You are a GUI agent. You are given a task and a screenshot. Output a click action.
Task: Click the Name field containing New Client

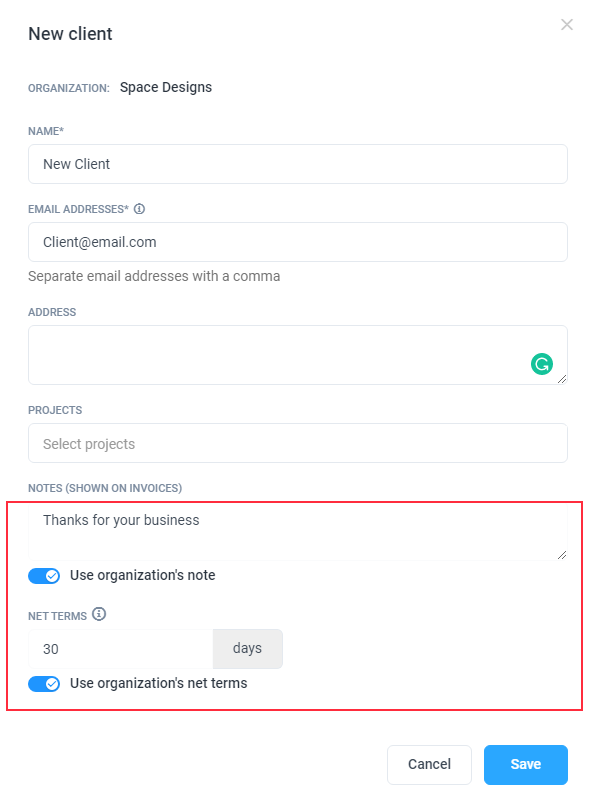point(298,164)
